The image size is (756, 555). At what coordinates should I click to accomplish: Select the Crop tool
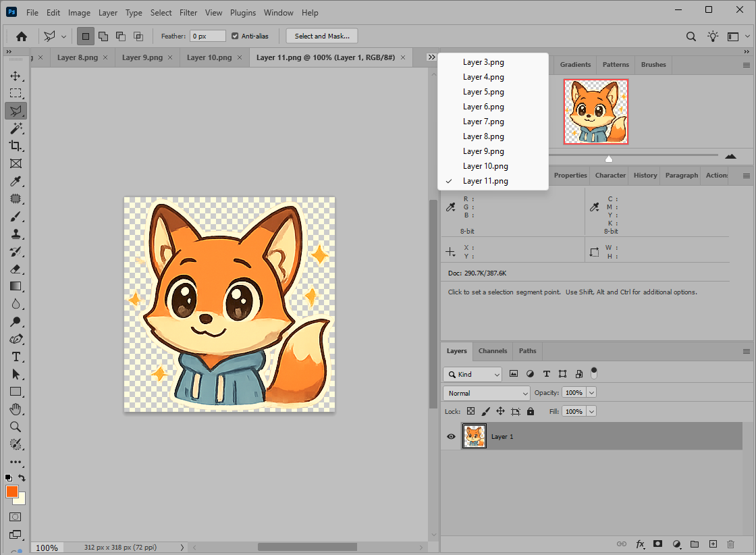pyautogui.click(x=16, y=146)
